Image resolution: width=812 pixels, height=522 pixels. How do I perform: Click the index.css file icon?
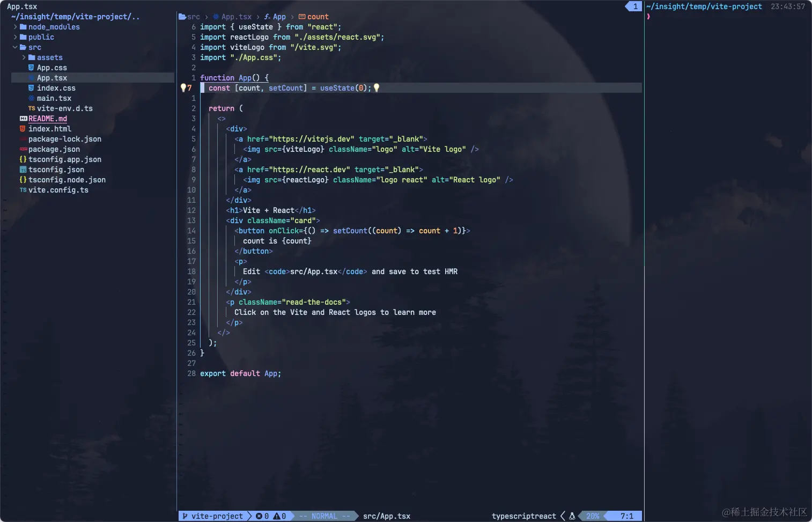tap(31, 88)
